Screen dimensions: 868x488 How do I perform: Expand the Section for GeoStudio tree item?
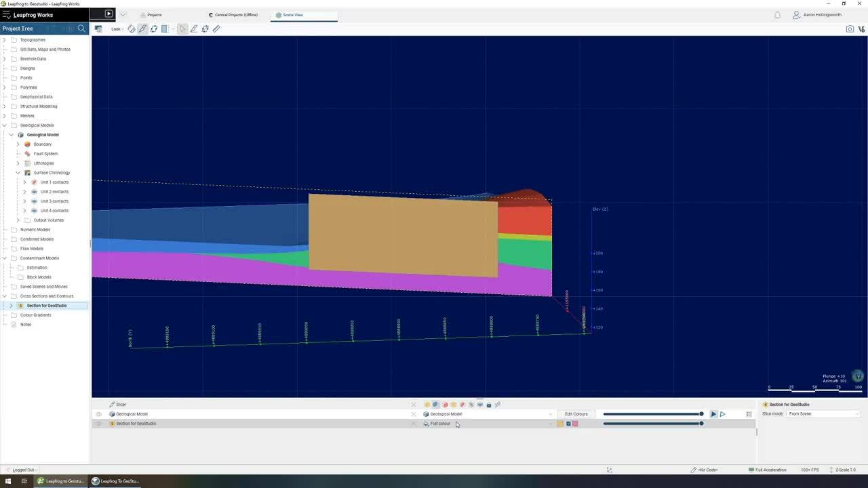[12, 306]
